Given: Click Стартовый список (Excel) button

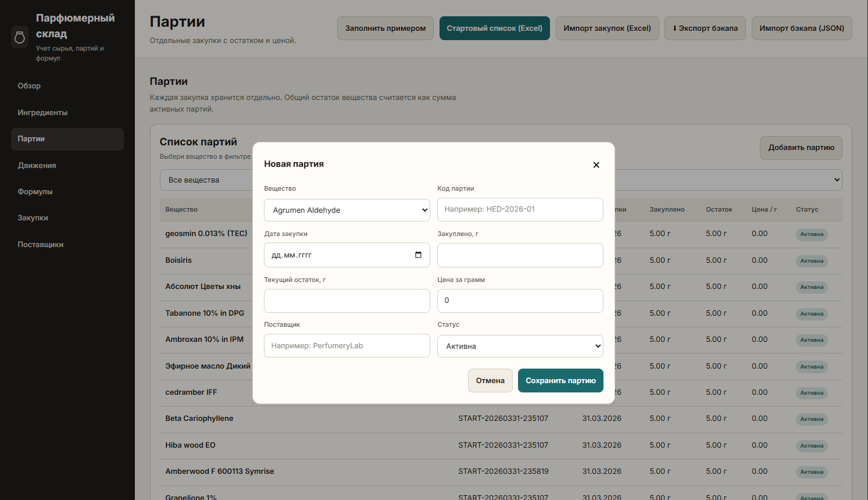Looking at the screenshot, I should point(494,28).
